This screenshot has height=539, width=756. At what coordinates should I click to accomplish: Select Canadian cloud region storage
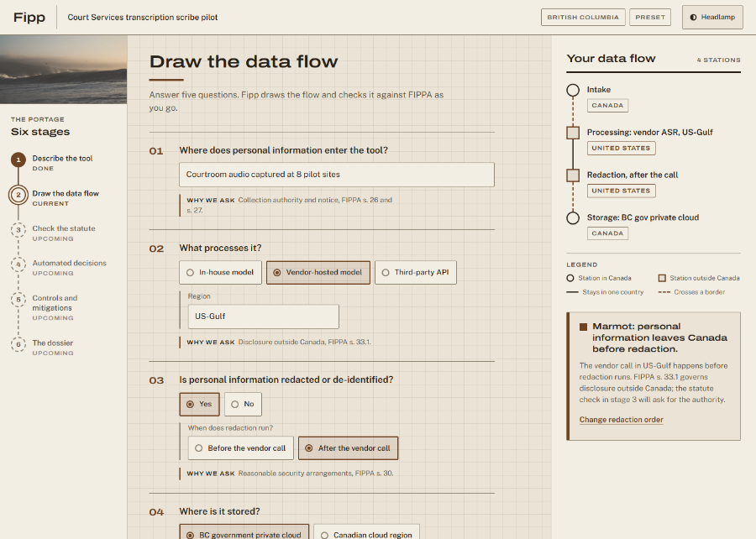click(x=366, y=534)
